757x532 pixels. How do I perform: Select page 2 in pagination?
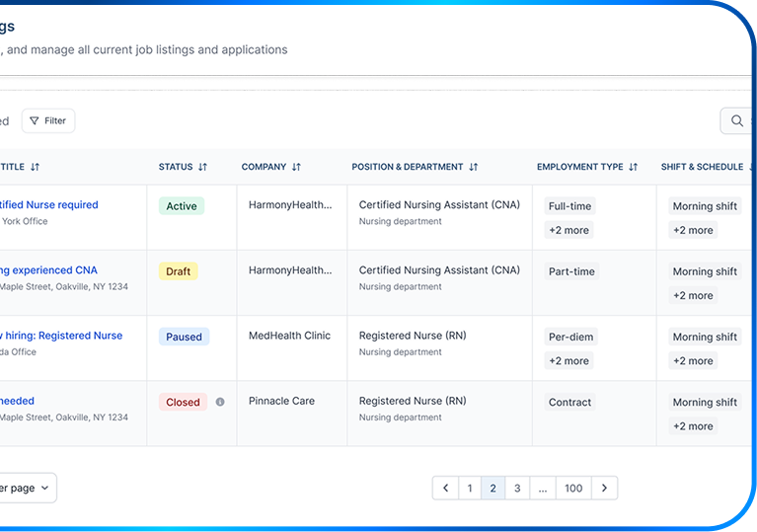tap(492, 488)
